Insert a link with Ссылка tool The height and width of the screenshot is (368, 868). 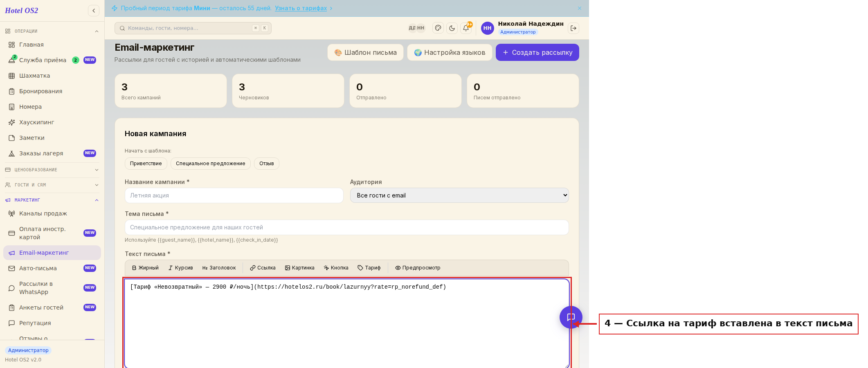point(263,268)
